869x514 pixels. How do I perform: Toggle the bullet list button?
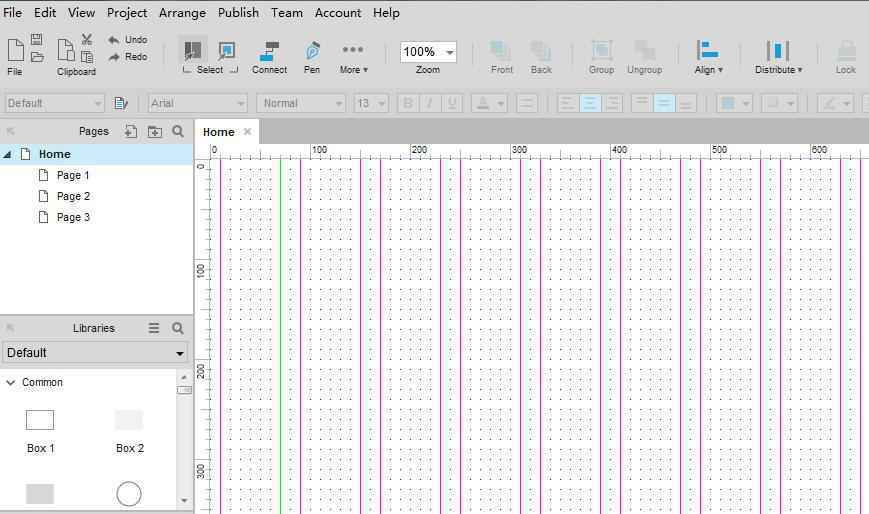coord(526,103)
